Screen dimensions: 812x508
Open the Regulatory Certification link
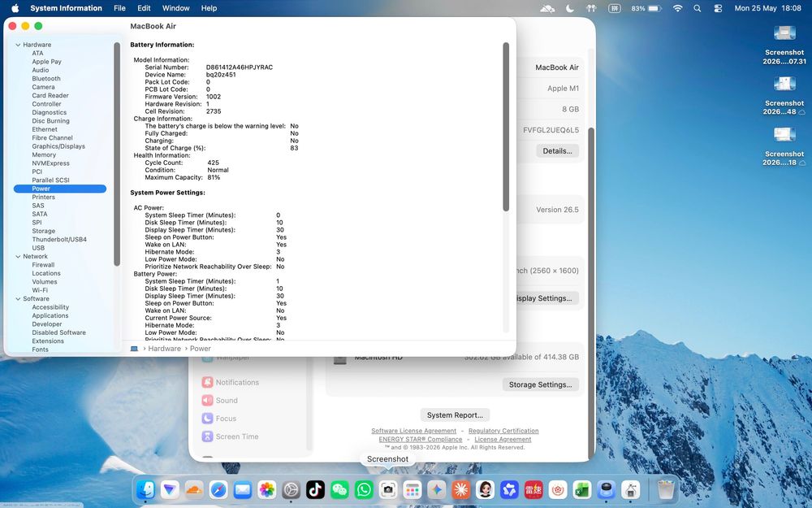[x=503, y=431]
